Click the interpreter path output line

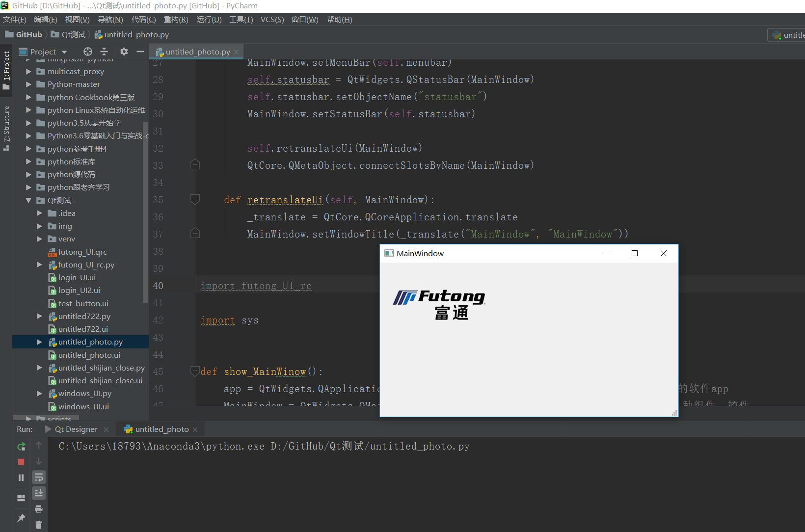pos(264,446)
